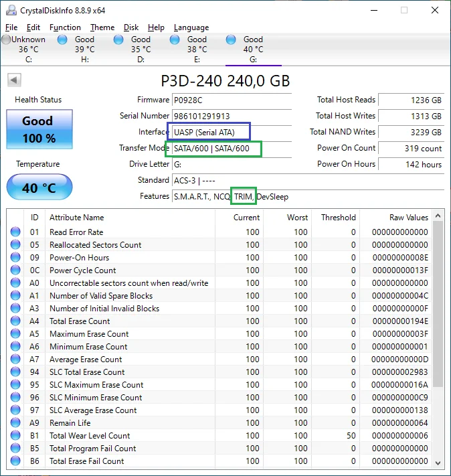Image resolution: width=451 pixels, height=476 pixels.
Task: Open the Edit menu
Action: [33, 27]
